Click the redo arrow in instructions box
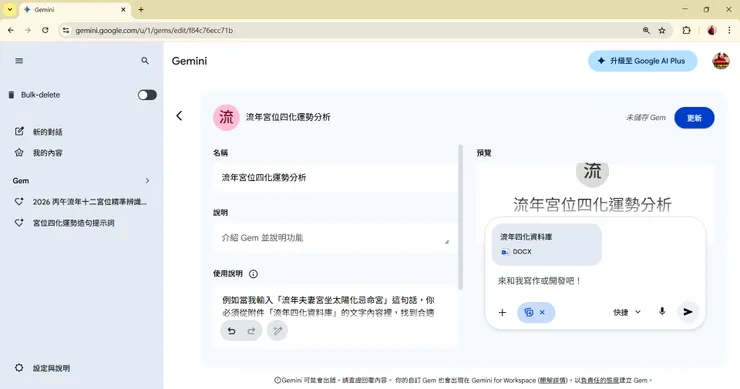This screenshot has height=389, width=740. click(251, 331)
